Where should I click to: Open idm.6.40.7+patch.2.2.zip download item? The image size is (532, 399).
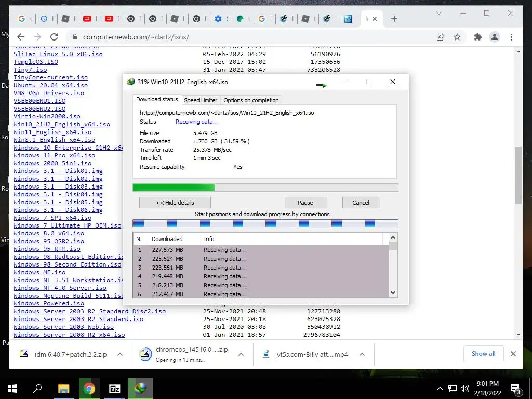pyautogui.click(x=70, y=354)
